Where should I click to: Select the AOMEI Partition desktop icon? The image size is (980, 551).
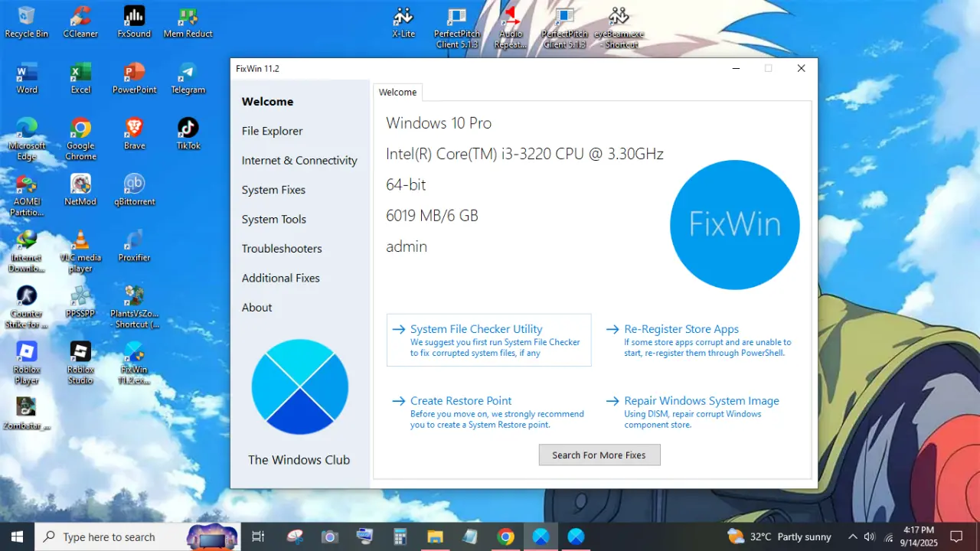click(x=27, y=195)
